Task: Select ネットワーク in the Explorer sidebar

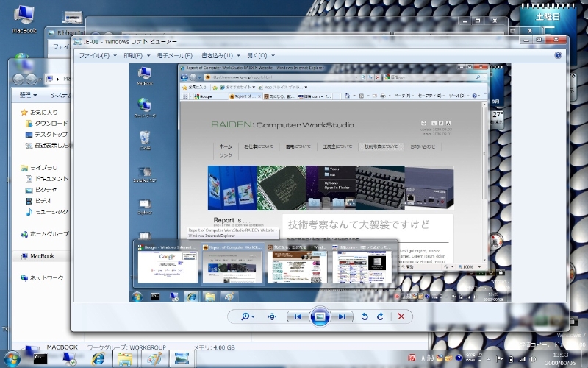Action: [42, 278]
